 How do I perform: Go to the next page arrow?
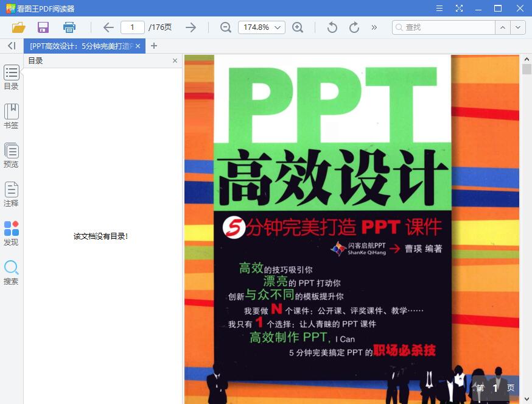click(191, 27)
